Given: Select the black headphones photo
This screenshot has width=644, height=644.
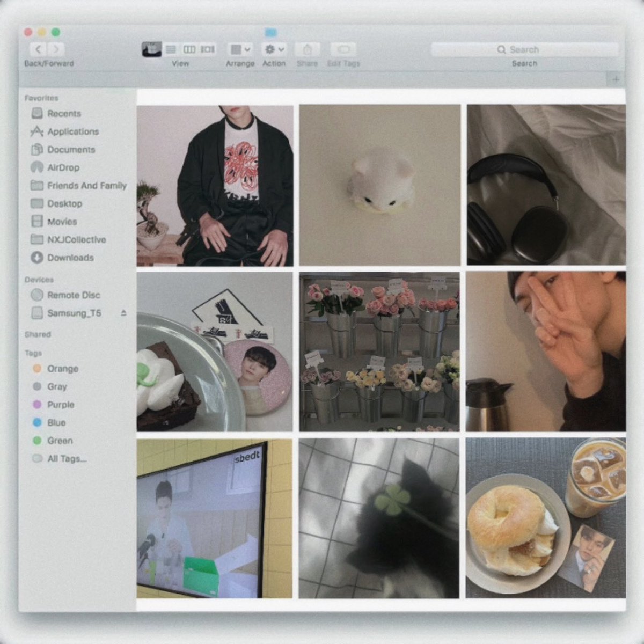Looking at the screenshot, I should click(546, 185).
